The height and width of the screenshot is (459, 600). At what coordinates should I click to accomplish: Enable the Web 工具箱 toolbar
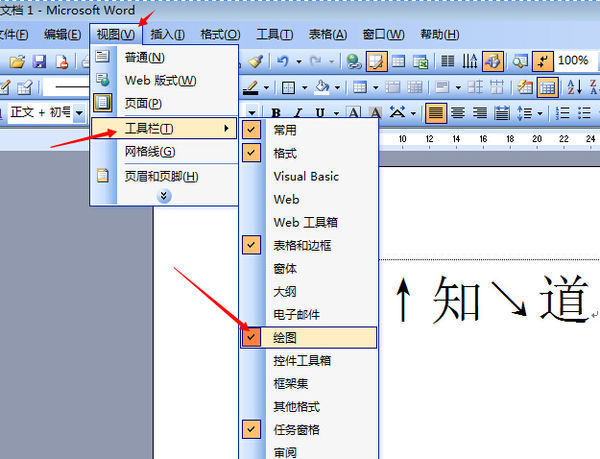tap(309, 222)
